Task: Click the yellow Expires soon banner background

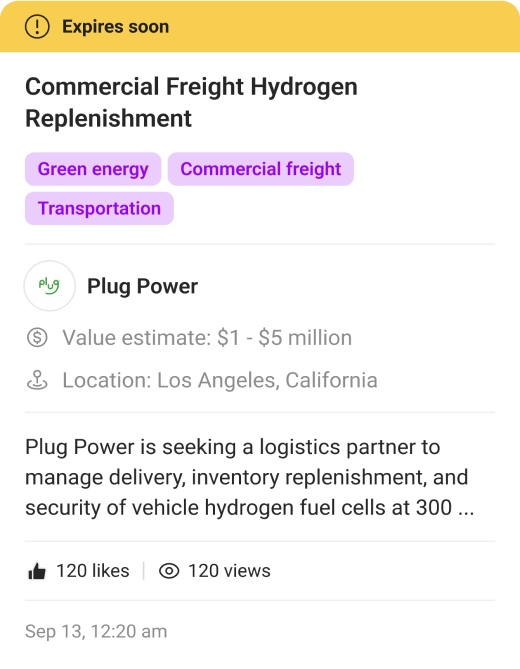Action: pos(341,26)
